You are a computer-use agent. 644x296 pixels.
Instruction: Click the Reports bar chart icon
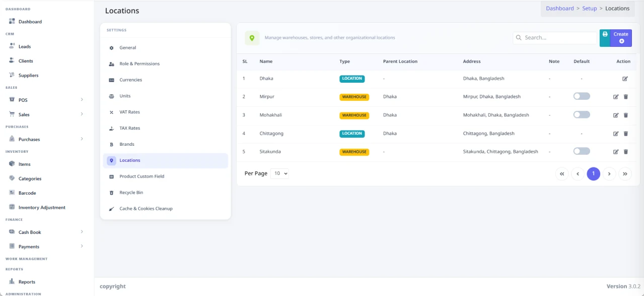click(x=12, y=281)
